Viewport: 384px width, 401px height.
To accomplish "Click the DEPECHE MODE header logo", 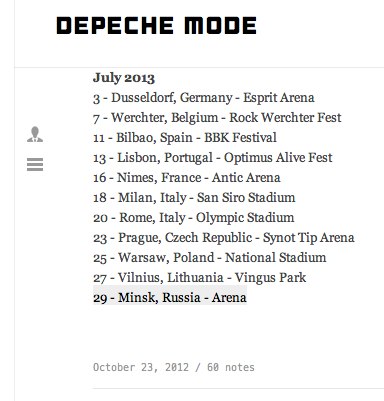I will tap(156, 26).
